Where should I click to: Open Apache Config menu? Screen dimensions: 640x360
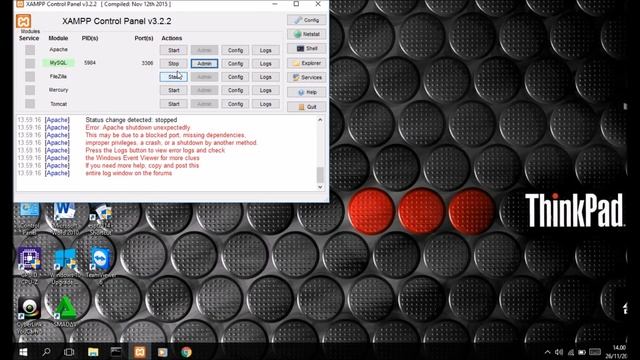coord(235,50)
